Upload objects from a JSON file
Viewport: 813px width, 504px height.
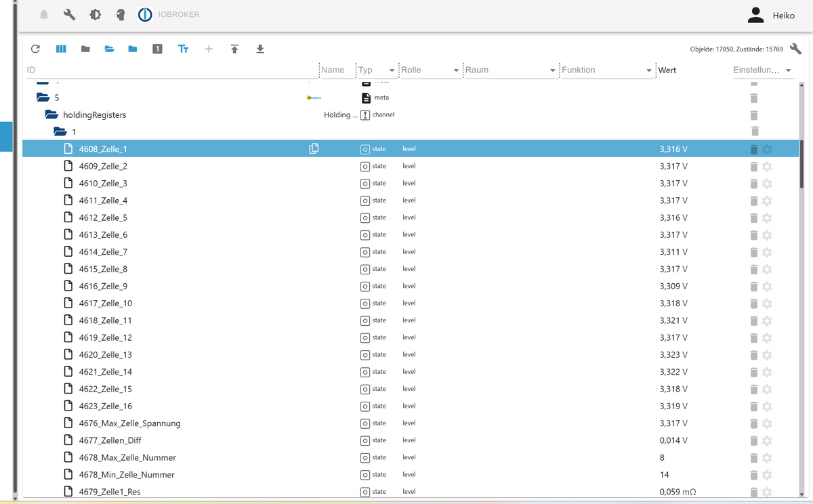[234, 49]
